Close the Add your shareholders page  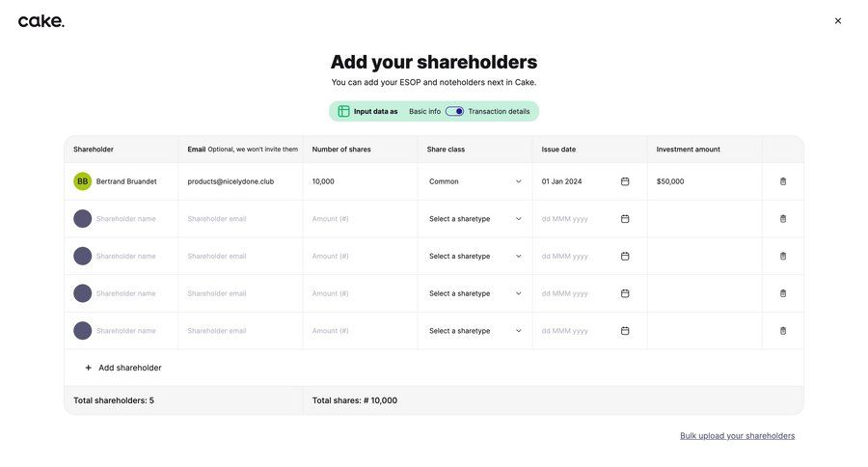[838, 21]
